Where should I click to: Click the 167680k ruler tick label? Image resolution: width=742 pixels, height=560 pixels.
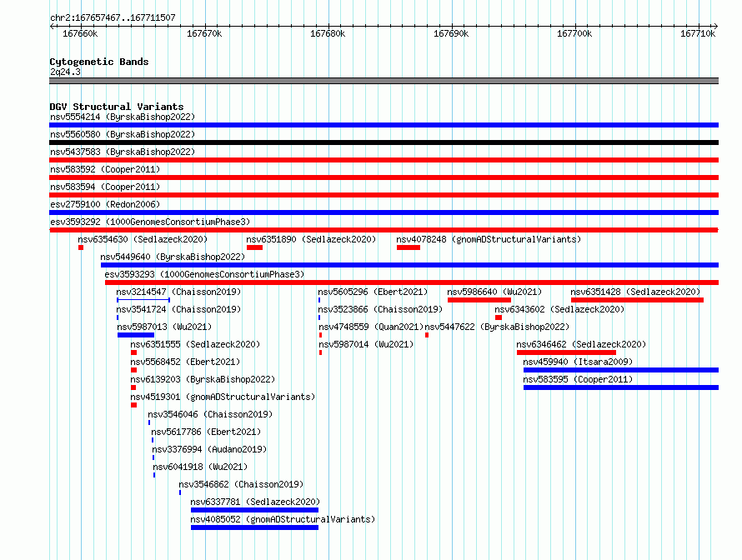[x=328, y=33]
